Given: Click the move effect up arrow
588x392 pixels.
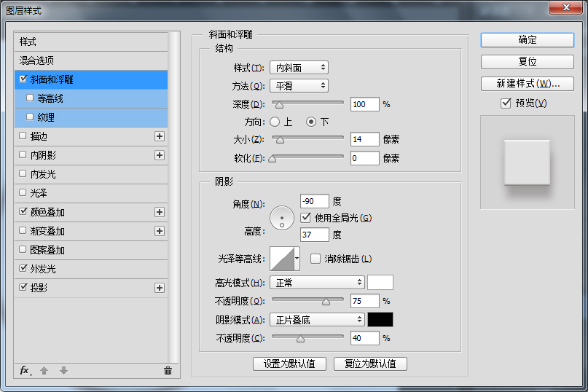Looking at the screenshot, I should [x=44, y=371].
